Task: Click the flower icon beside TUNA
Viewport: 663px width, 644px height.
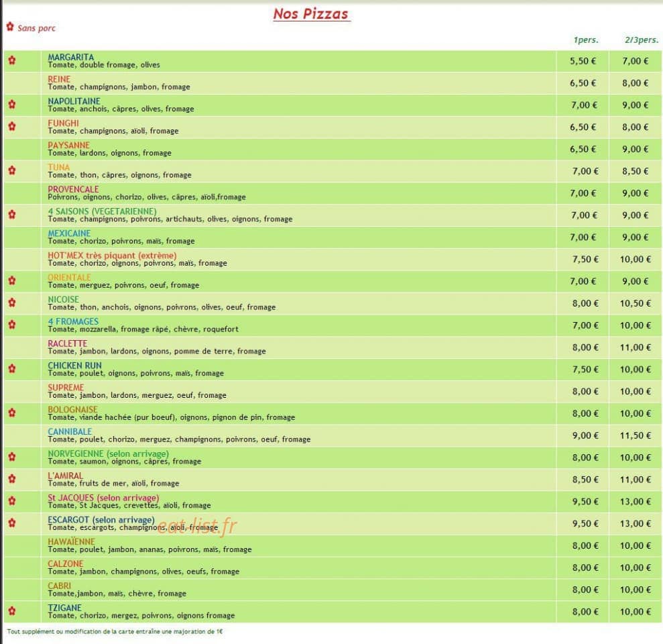Action: 12,170
